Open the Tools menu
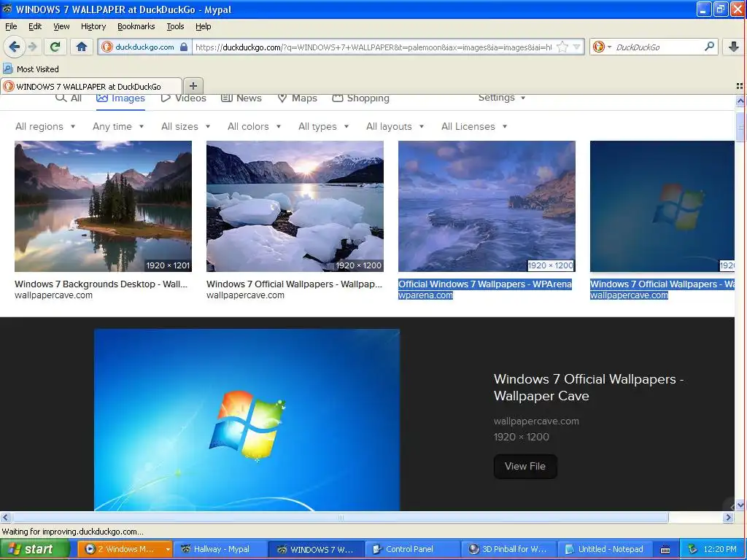 pyautogui.click(x=175, y=26)
